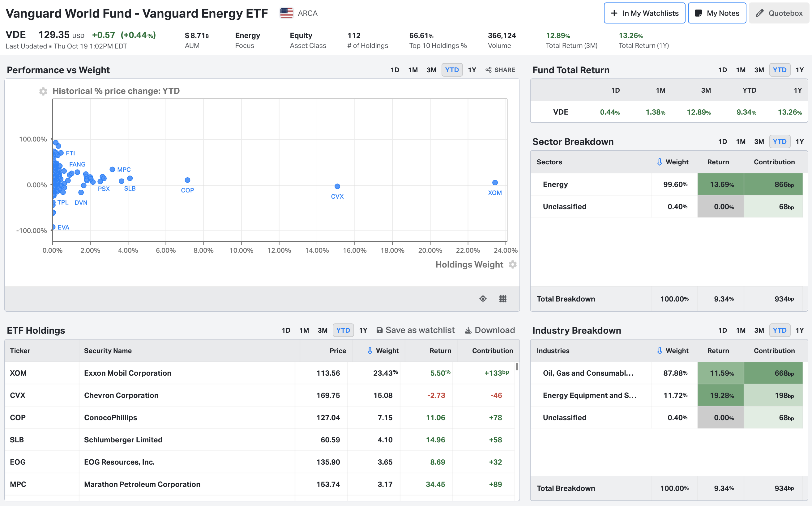Click sort arrow on Industry Breakdown Weight column
This screenshot has width=812, height=506.
click(660, 351)
